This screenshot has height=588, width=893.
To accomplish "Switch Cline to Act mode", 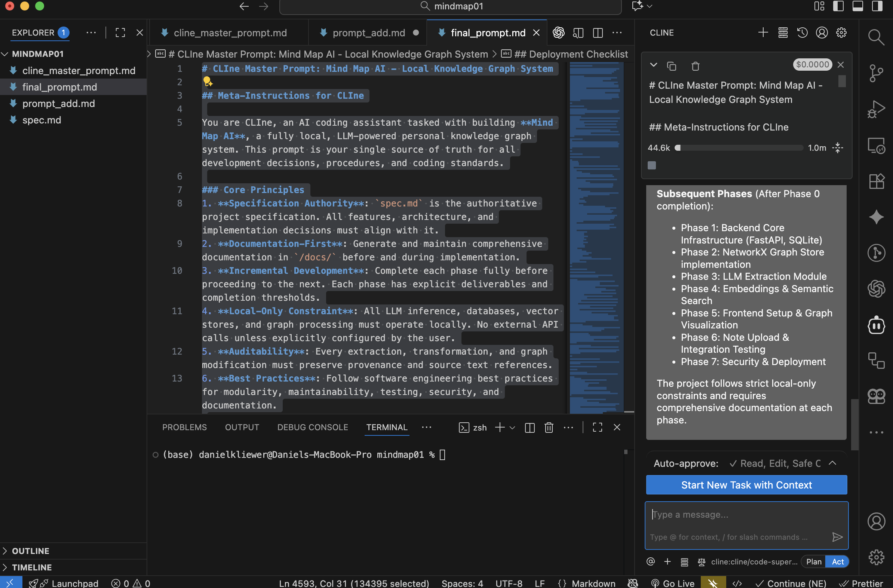I will (x=838, y=561).
